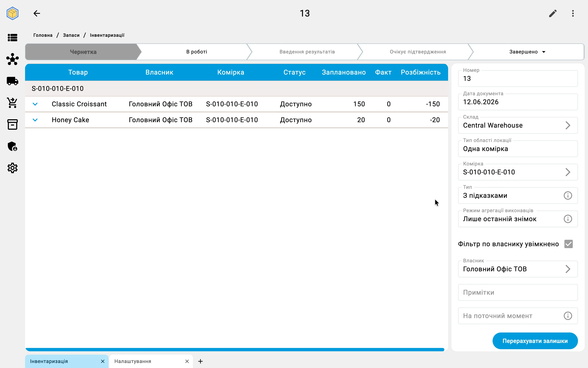Open the list view sidebar icon
This screenshot has width=588, height=368.
tap(12, 37)
